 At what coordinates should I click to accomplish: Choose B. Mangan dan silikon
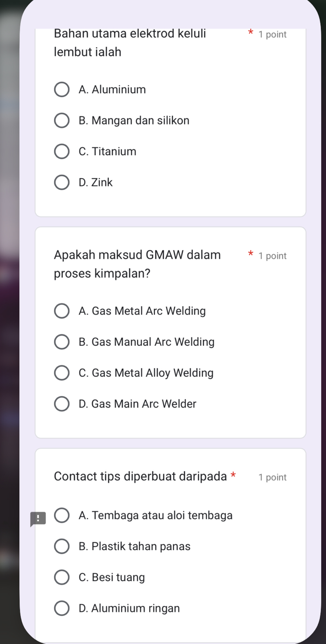click(62, 121)
